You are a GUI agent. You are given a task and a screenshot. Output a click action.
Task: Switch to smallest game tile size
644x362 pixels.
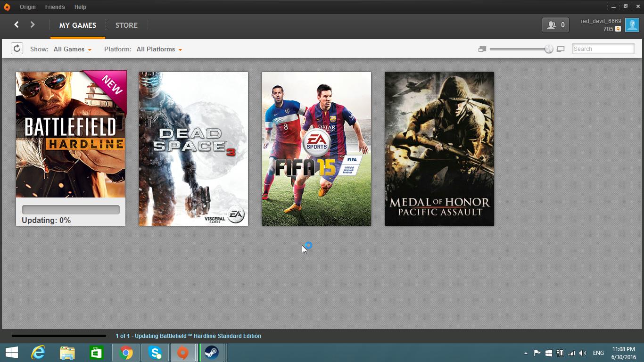482,49
